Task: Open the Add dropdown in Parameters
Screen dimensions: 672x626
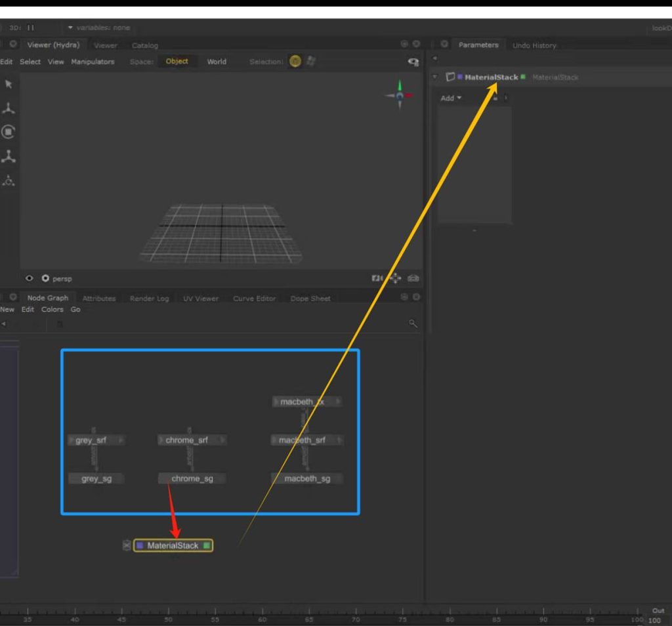Action: pos(451,98)
